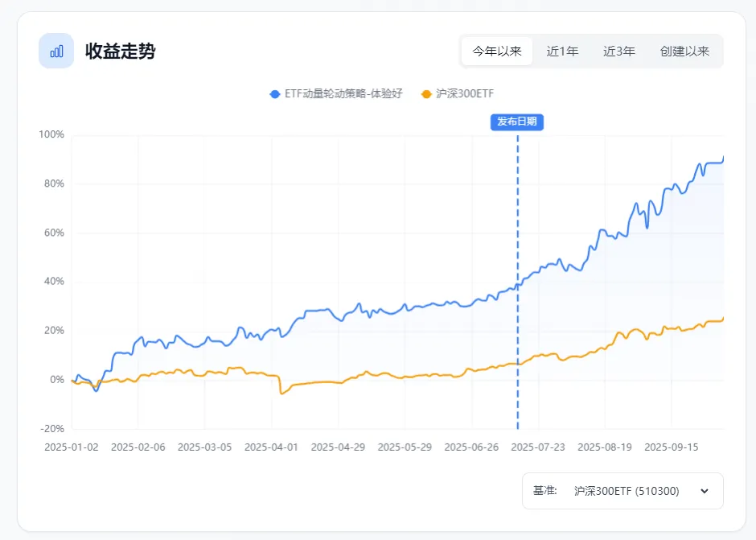Select the 今年以来 tab
Viewport: 756px width, 540px height.
coord(497,52)
